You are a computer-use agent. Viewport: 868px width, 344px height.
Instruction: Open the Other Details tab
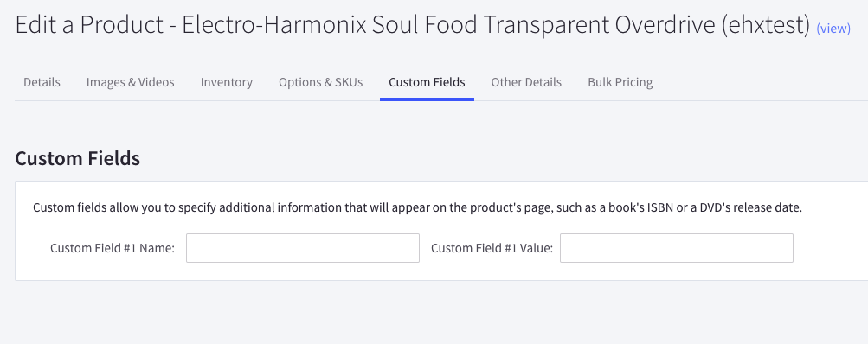(x=526, y=82)
